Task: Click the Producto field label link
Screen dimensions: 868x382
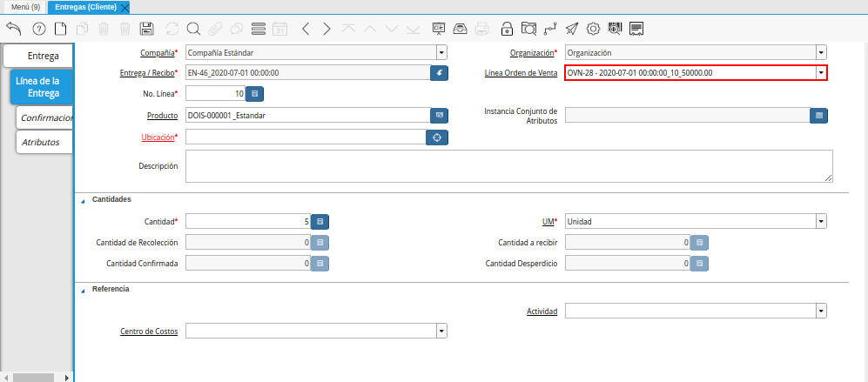Action: click(x=162, y=116)
